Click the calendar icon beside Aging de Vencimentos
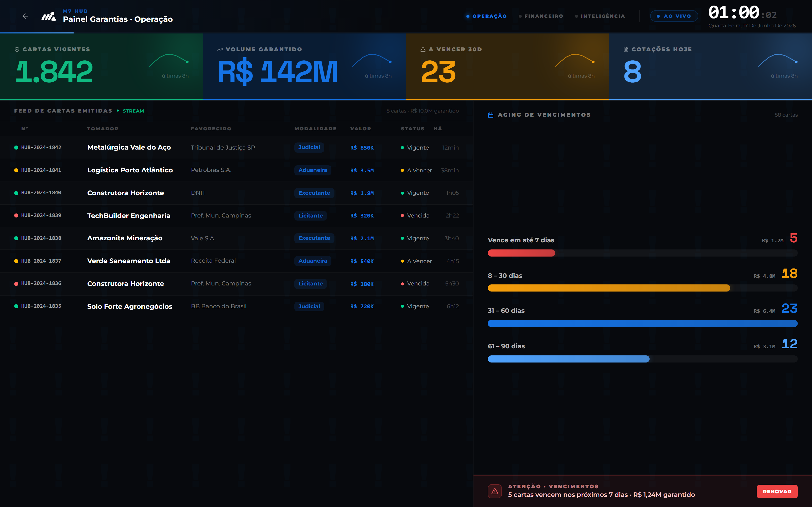The image size is (812, 507). pos(490,115)
